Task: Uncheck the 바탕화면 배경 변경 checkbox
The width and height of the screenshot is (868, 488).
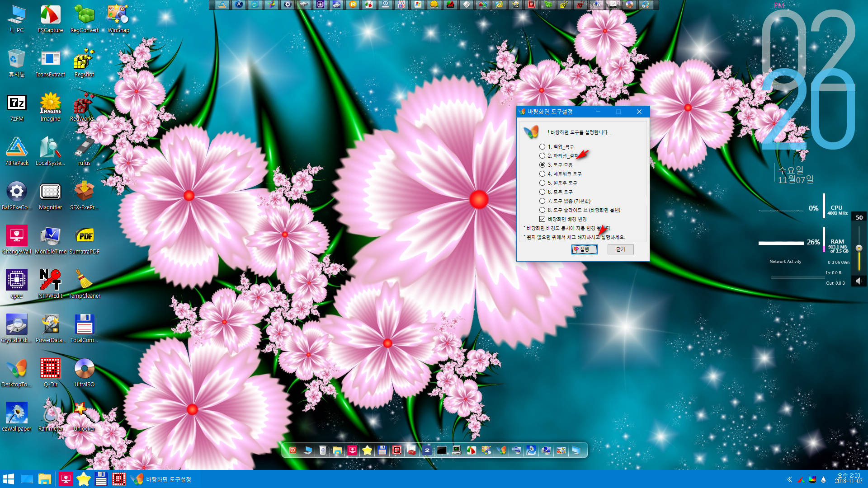Action: click(x=542, y=219)
